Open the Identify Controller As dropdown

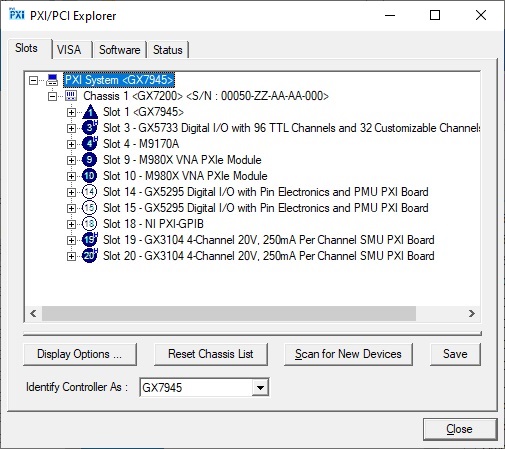click(260, 388)
